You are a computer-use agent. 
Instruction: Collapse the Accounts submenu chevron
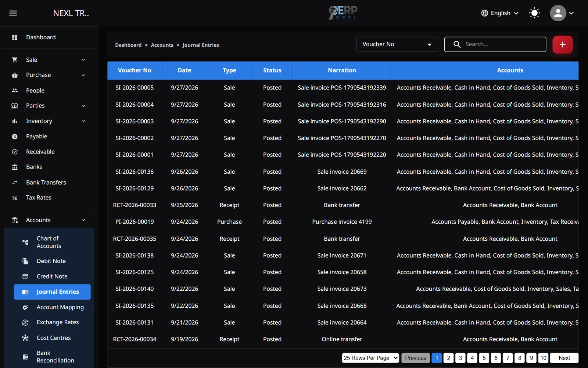(83, 220)
